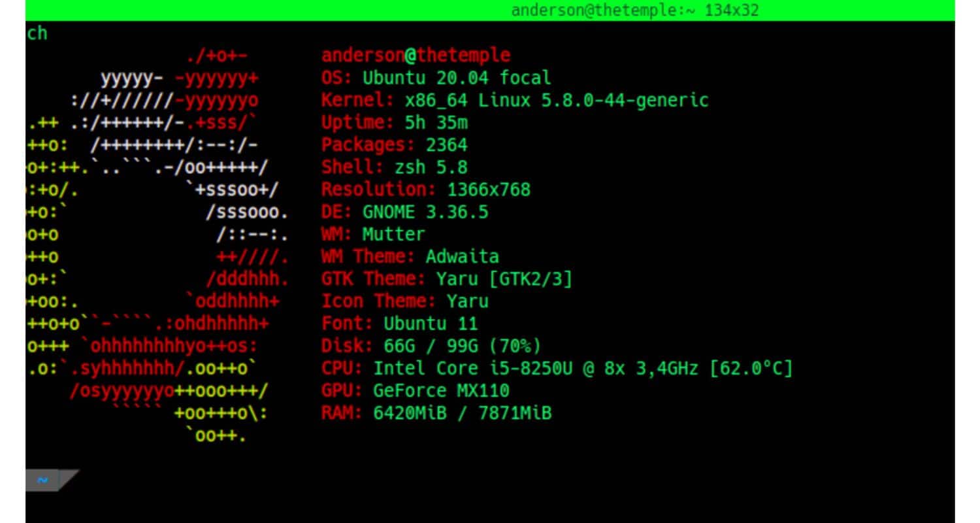Click the CPU: Intel Core i5-8250U line
The height and width of the screenshot is (523, 980).
click(x=557, y=369)
